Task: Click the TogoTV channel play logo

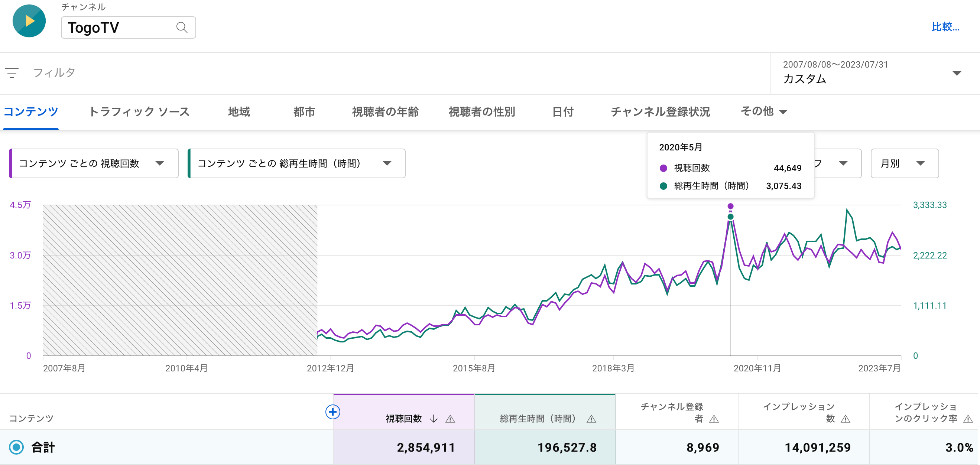Action: tap(29, 21)
